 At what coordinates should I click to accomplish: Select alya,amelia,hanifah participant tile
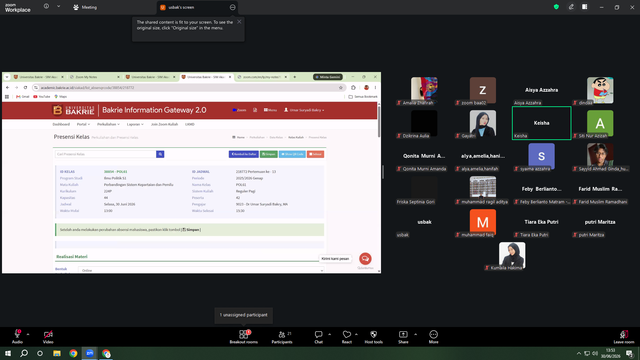[x=483, y=156]
